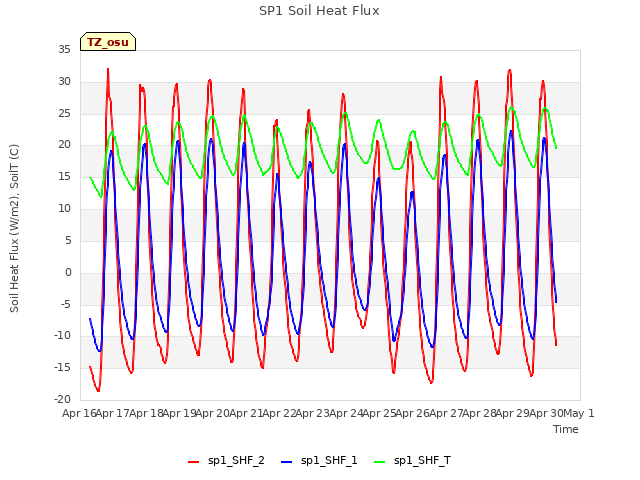
Task: Click the blue sp1_SHF_1 legend swatch
Action: click(x=287, y=462)
